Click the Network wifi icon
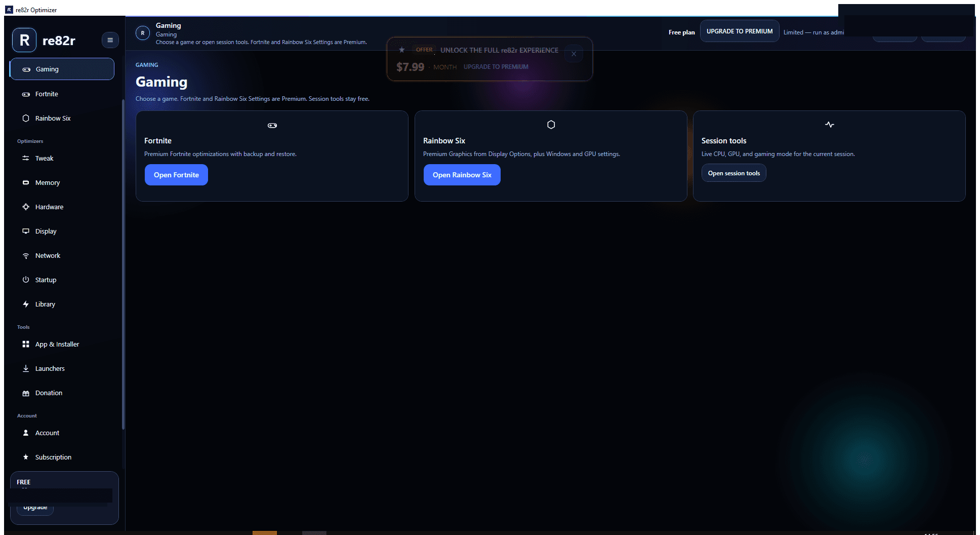The width and height of the screenshot is (980, 535). pyautogui.click(x=26, y=256)
